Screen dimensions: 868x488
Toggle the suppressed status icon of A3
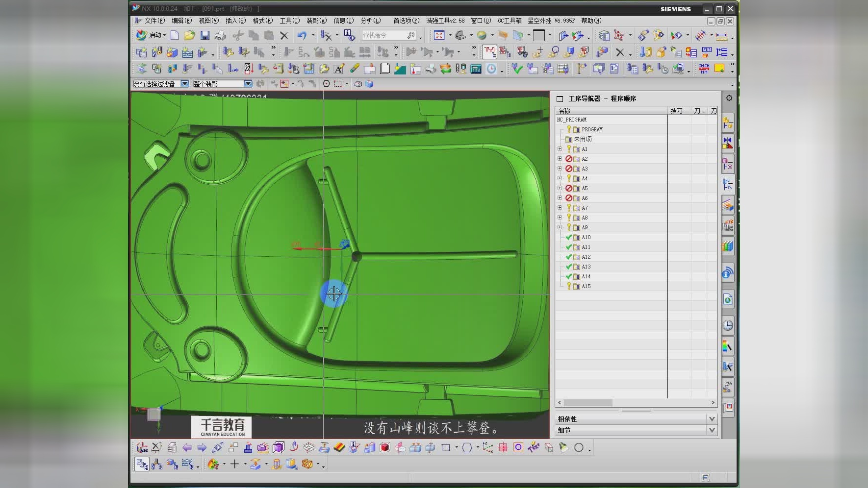[x=569, y=169]
